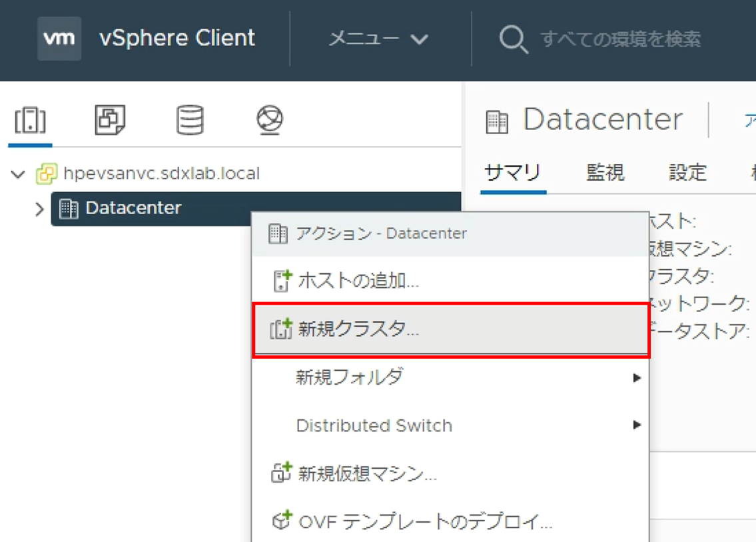756x542 pixels.
Task: Click the データストア: summary label
Action: [699, 331]
